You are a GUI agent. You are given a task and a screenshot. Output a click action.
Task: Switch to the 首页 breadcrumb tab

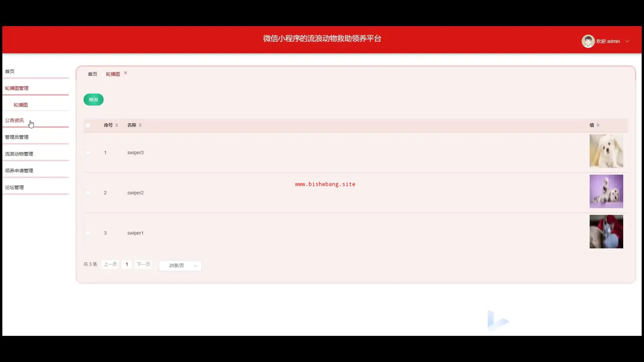pos(93,74)
